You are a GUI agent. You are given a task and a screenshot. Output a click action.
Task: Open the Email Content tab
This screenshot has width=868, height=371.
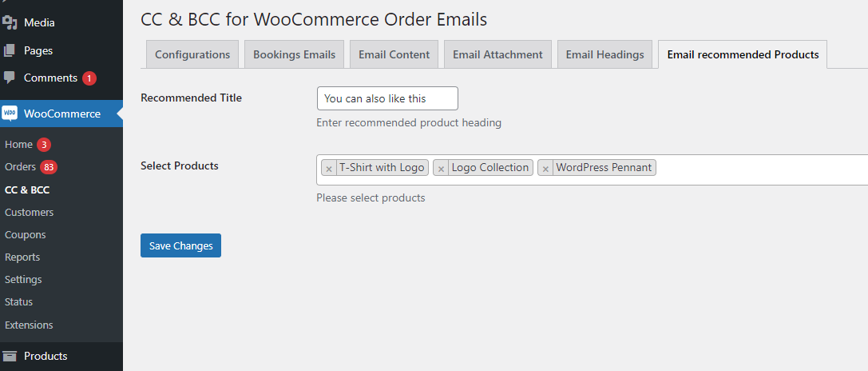tap(394, 54)
